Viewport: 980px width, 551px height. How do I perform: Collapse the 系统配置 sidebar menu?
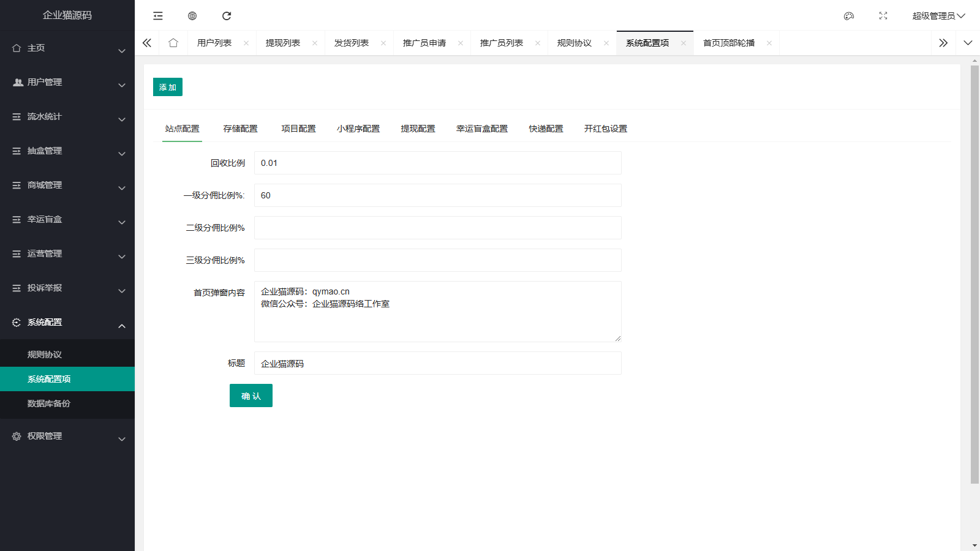coord(67,322)
